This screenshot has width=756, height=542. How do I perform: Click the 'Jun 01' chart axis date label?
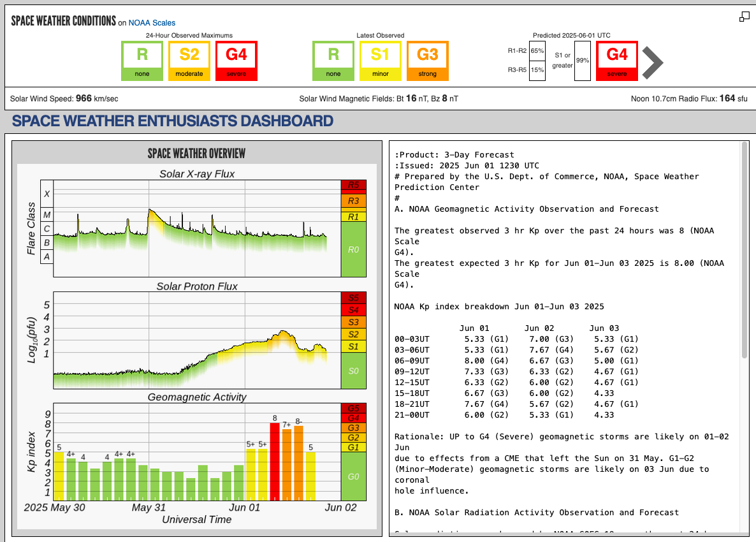244,508
